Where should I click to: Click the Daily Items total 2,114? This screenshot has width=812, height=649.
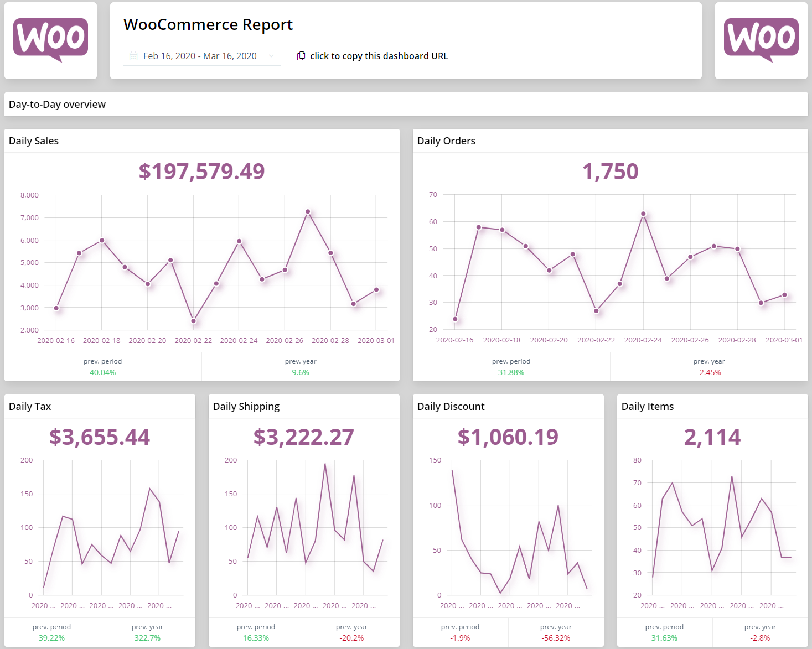(x=712, y=437)
